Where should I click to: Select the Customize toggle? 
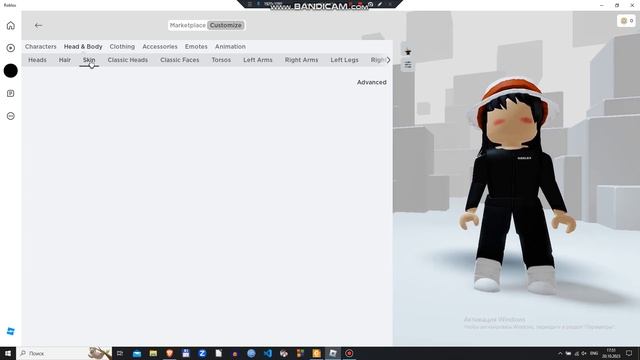226,25
